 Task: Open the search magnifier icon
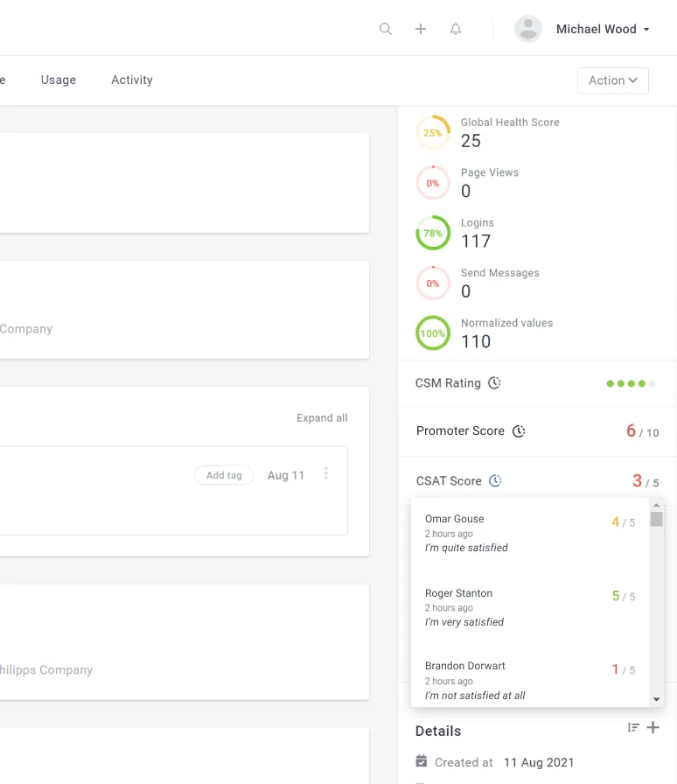(386, 29)
